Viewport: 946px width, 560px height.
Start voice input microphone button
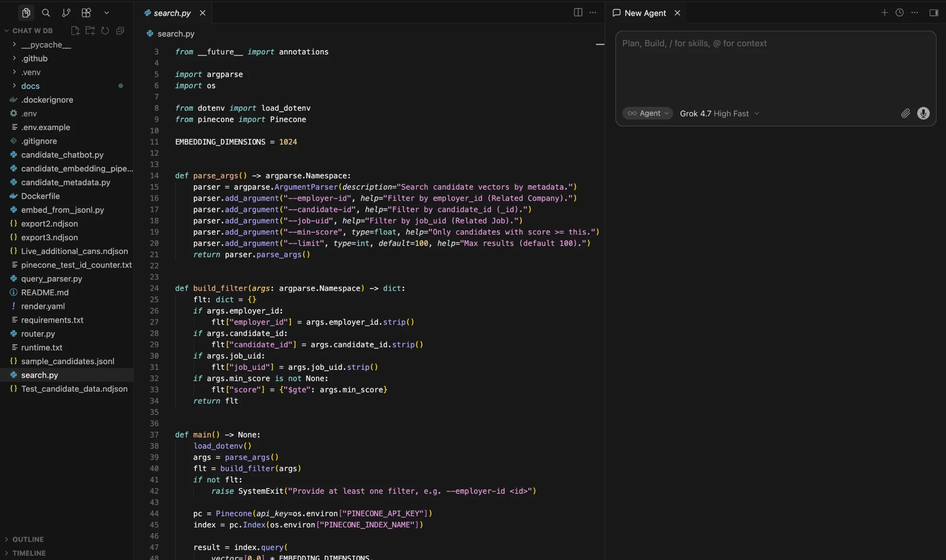923,113
